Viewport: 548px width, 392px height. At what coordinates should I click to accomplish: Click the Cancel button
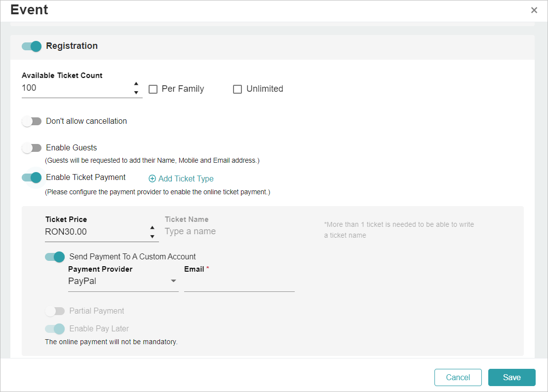[458, 377]
